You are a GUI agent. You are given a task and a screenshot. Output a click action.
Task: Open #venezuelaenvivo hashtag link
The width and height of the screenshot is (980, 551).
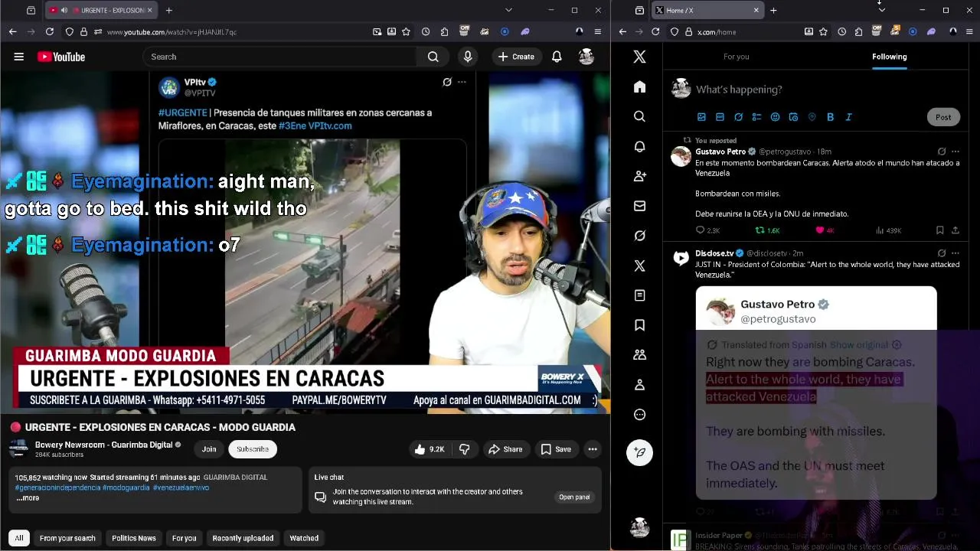[x=181, y=487]
